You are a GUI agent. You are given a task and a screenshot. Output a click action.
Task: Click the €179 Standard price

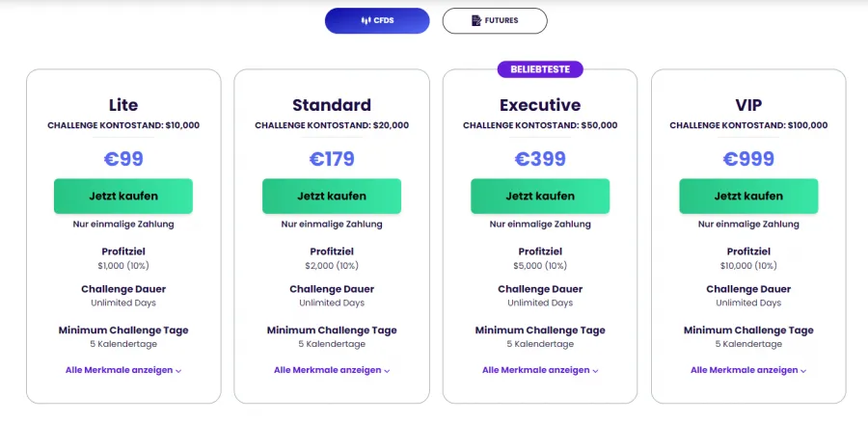pyautogui.click(x=332, y=158)
